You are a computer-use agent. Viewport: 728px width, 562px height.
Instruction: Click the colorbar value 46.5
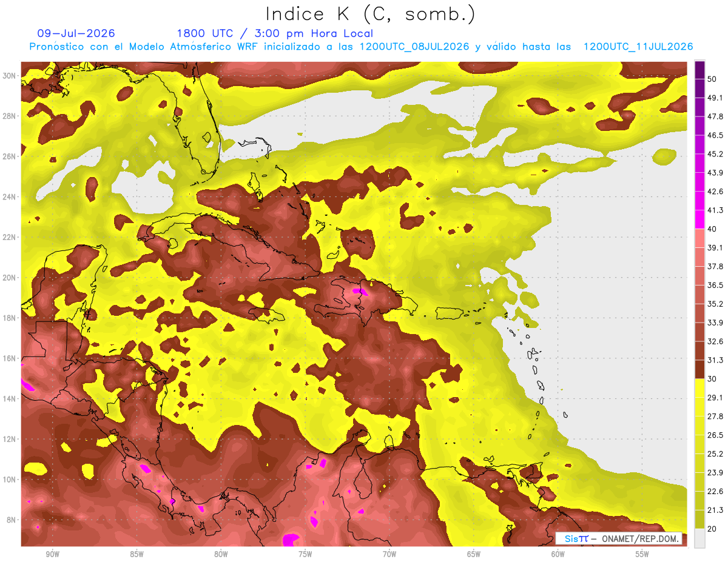(715, 135)
